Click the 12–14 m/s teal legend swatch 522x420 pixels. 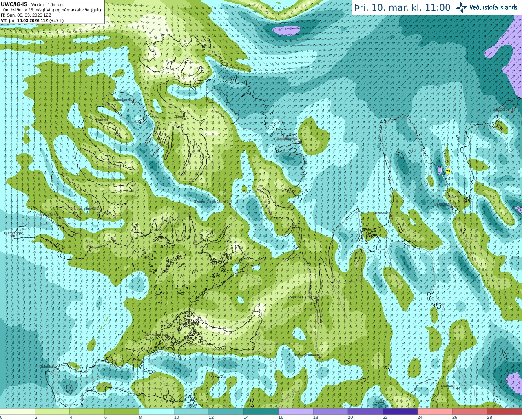coord(226,411)
